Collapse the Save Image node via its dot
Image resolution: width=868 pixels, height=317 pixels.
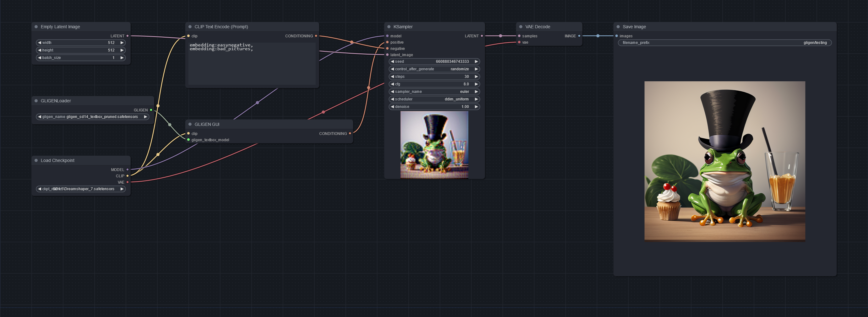coord(618,27)
